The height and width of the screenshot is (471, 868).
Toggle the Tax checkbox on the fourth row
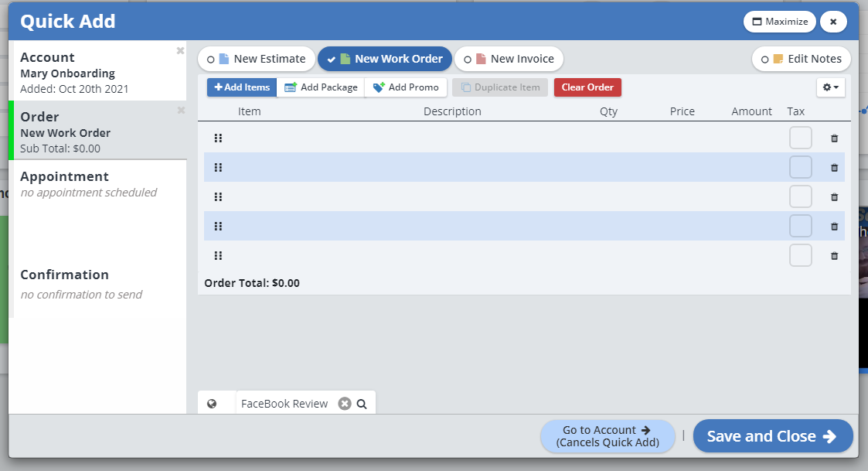point(800,227)
